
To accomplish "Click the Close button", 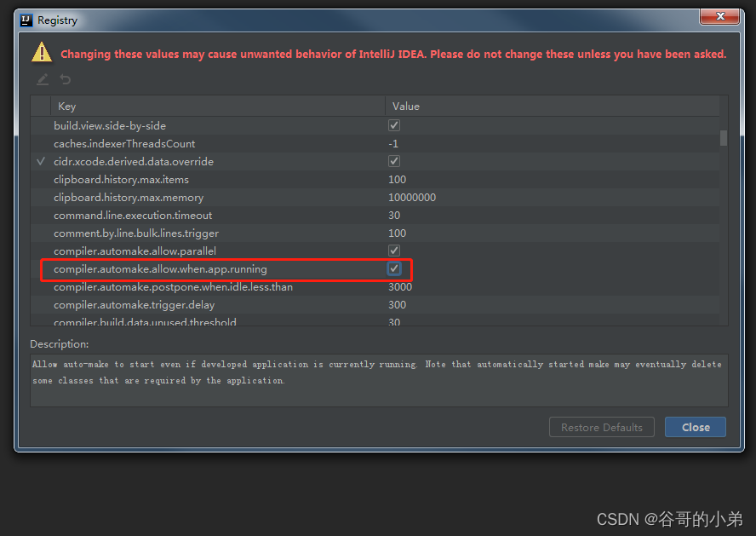I will [x=696, y=428].
